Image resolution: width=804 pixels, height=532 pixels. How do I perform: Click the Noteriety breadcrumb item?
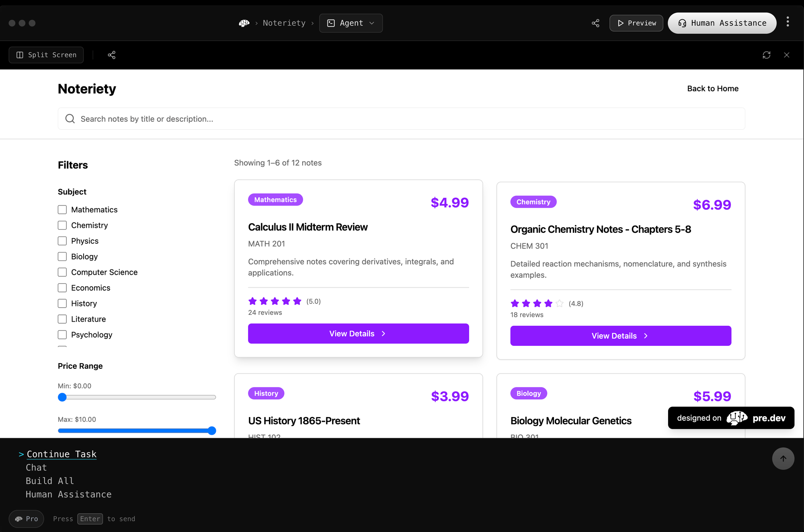[284, 23]
